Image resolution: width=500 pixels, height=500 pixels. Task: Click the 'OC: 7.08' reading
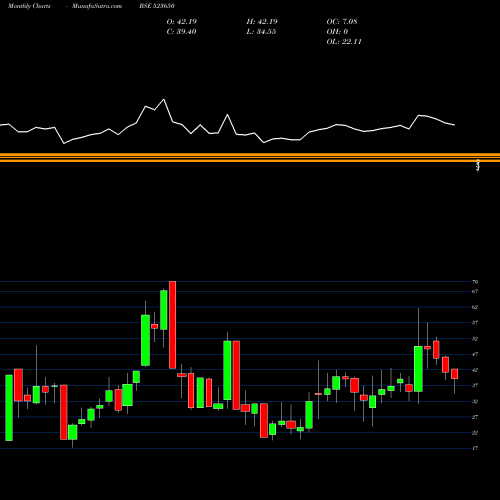point(342,22)
